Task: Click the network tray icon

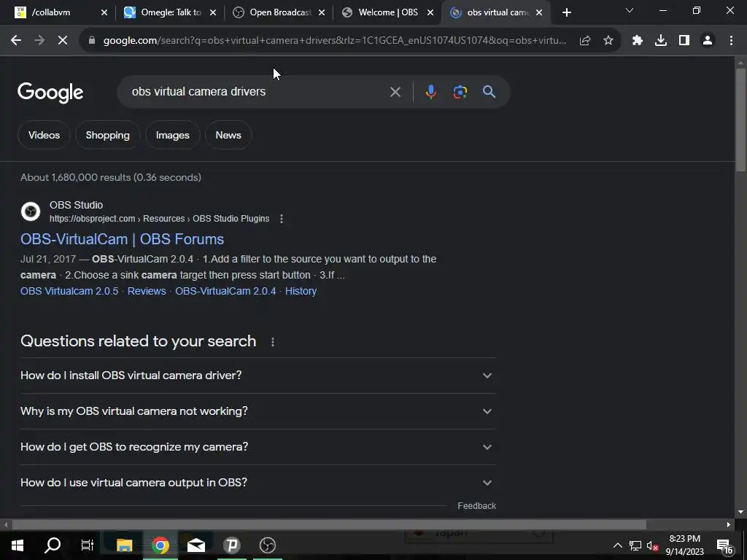Action: (635, 545)
